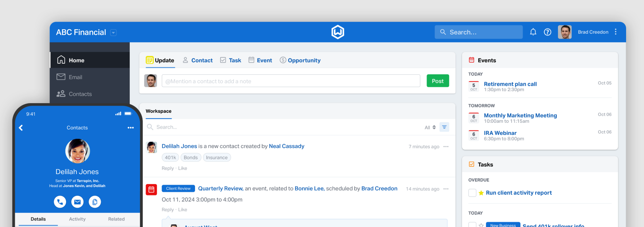Go to Home in sidebar

[90, 60]
